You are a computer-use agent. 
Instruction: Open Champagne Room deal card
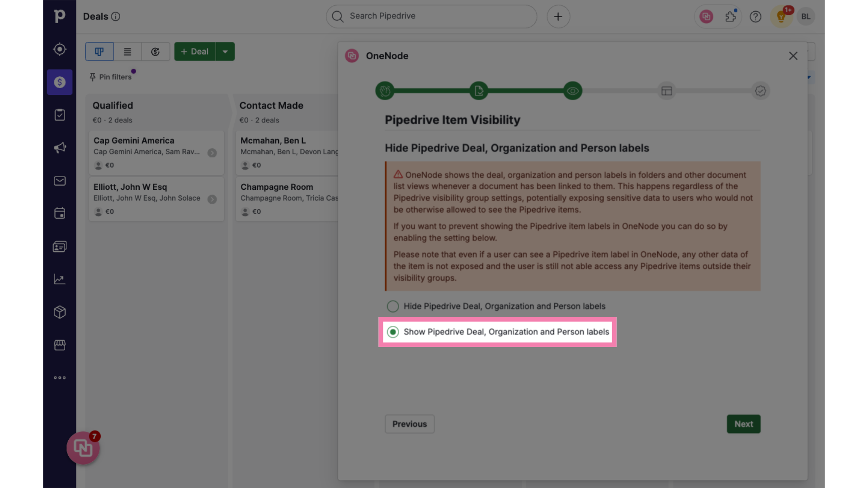pos(287,199)
